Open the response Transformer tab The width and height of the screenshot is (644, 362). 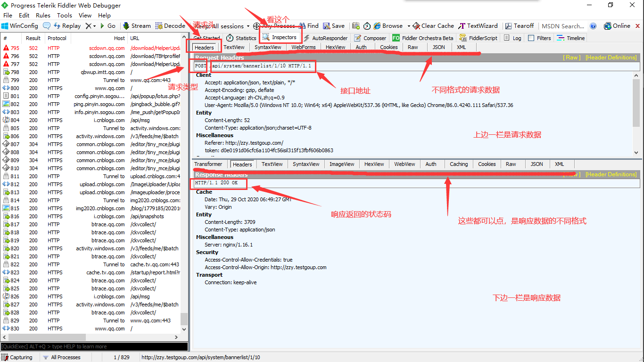coord(208,164)
